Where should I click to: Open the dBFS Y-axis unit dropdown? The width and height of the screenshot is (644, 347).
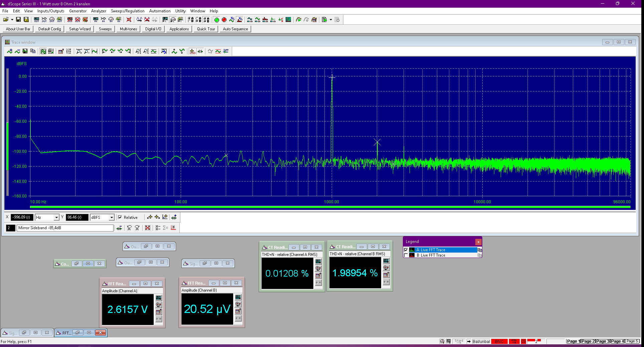click(112, 217)
